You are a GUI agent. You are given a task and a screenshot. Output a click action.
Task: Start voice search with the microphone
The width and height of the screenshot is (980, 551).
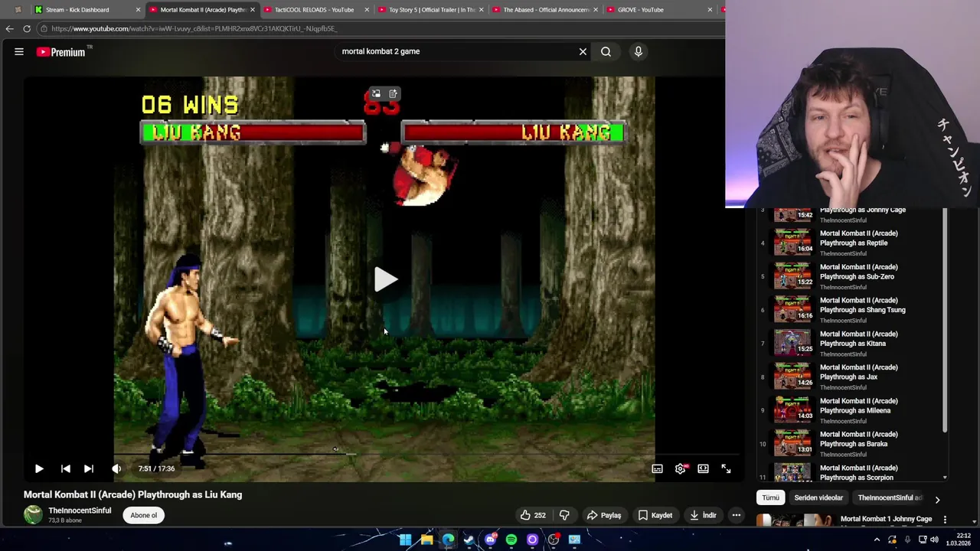(x=639, y=51)
